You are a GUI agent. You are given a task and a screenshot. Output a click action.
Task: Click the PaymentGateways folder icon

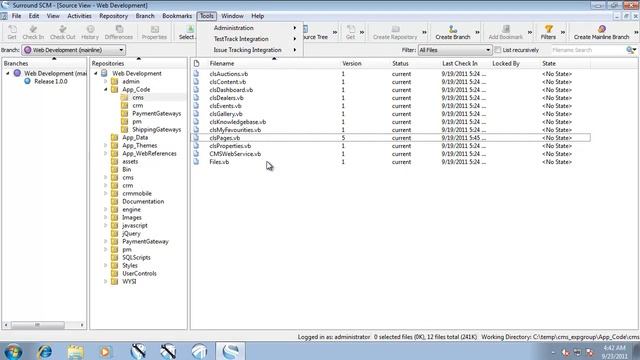[124, 113]
